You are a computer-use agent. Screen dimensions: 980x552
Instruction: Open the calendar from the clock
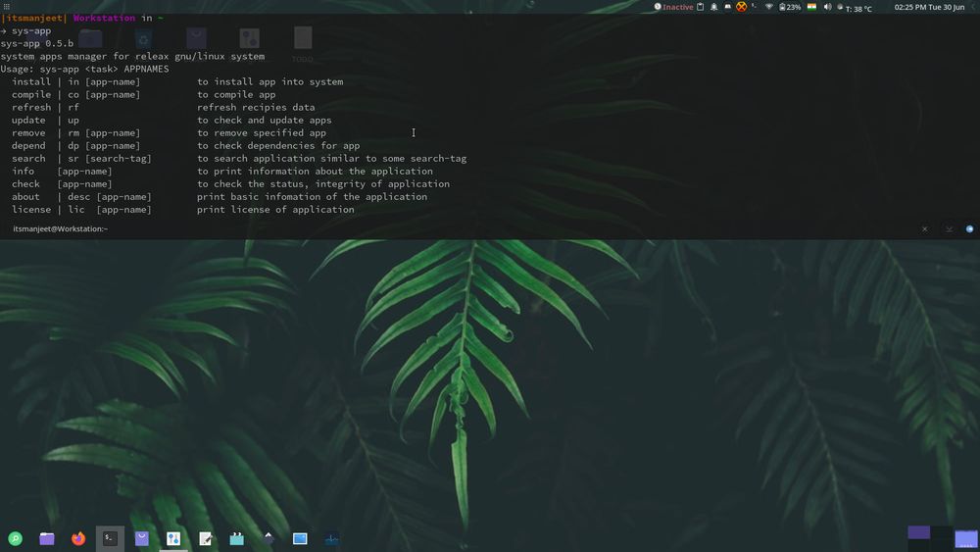click(929, 7)
